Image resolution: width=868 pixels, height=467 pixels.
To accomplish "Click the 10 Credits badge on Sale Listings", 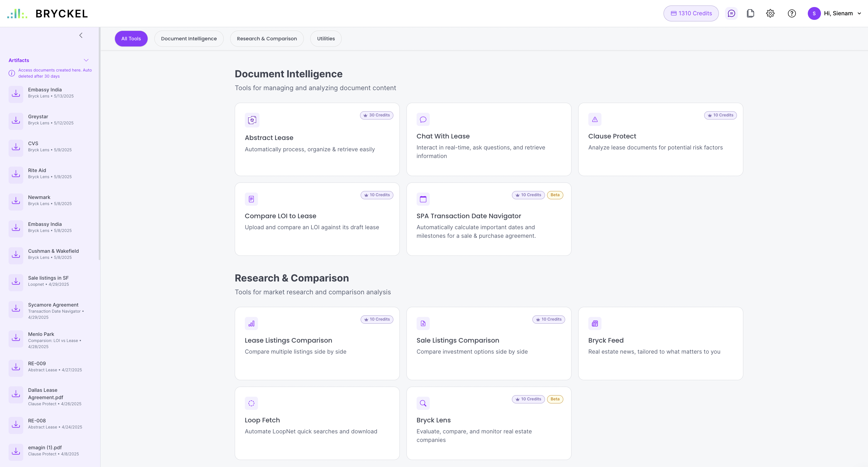I will [549, 319].
